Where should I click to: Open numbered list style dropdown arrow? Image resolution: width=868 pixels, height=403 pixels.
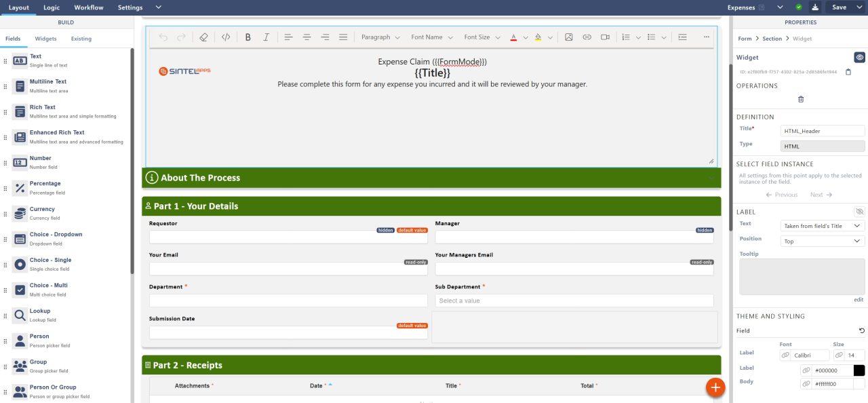(x=638, y=37)
